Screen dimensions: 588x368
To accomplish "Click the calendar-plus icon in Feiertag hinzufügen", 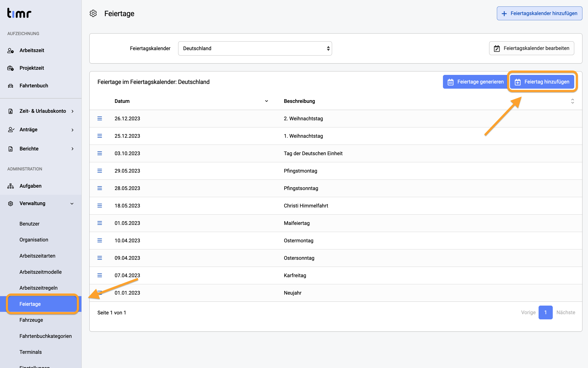I will click(518, 82).
